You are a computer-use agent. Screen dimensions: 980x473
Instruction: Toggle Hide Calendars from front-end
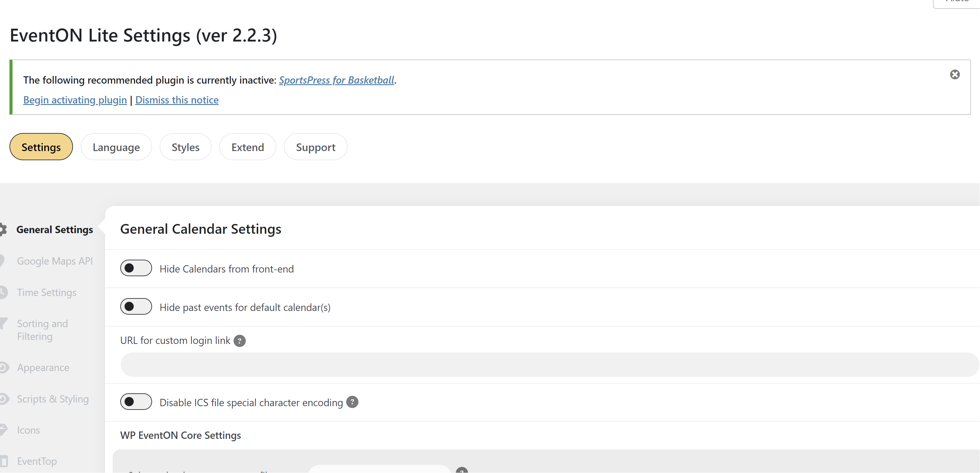136,269
